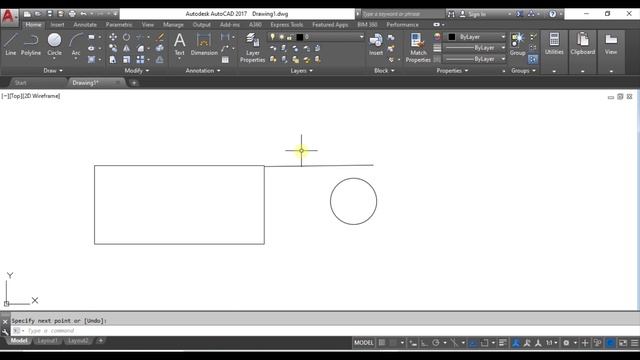640x360 pixels.
Task: Open the Home ribbon tab
Action: 33,24
